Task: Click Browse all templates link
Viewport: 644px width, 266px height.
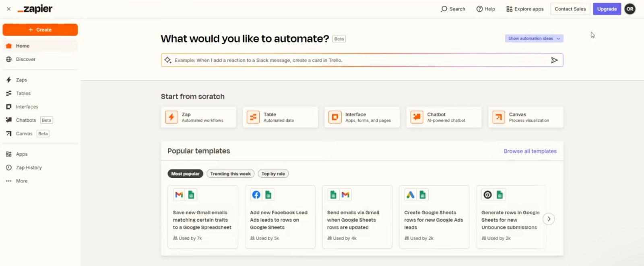Action: (x=530, y=151)
